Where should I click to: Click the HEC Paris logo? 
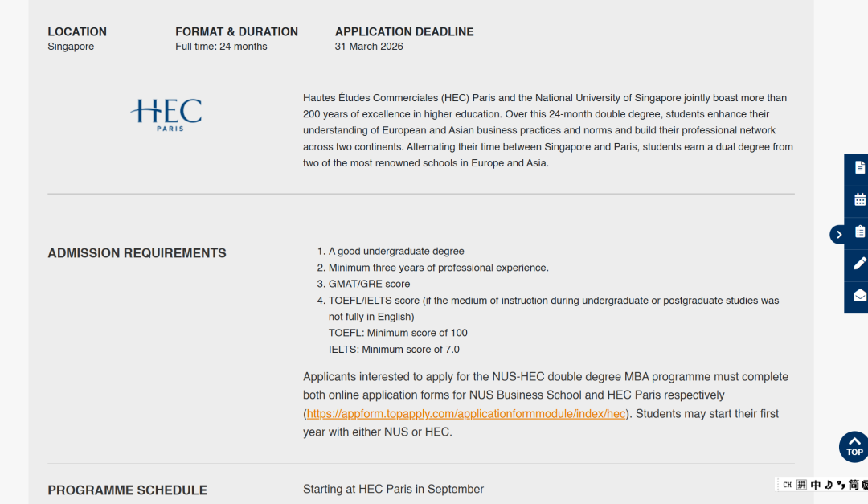point(167,114)
